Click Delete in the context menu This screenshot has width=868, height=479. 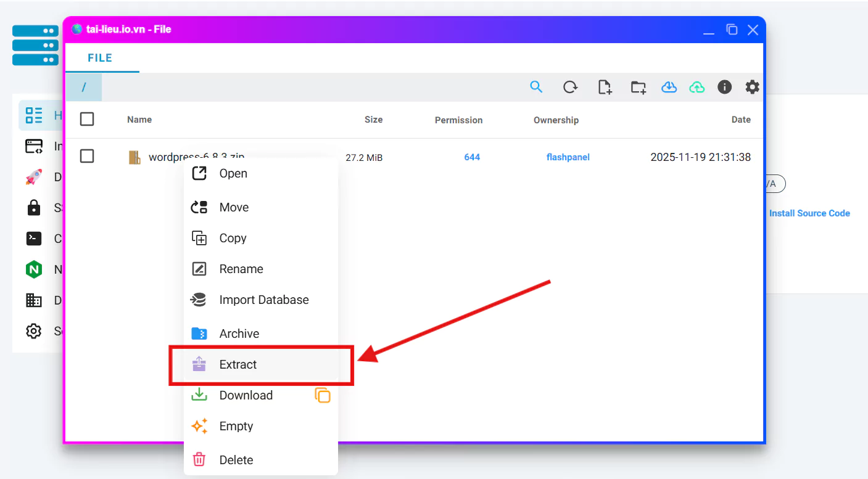pyautogui.click(x=236, y=460)
